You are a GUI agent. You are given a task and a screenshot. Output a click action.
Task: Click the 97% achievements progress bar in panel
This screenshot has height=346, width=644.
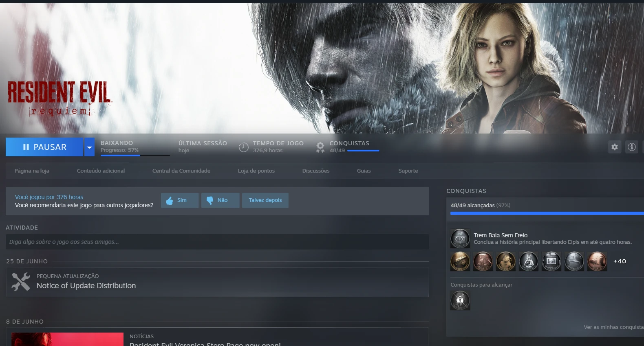pos(547,213)
